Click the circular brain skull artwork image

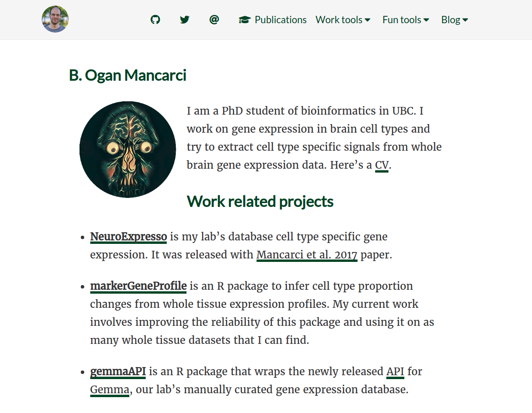[x=128, y=149]
